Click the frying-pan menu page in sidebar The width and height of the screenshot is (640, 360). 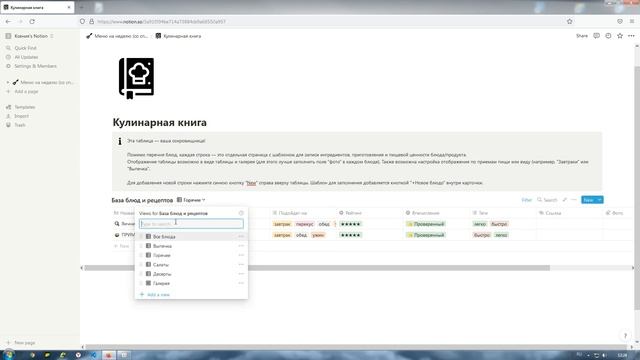[x=46, y=82]
